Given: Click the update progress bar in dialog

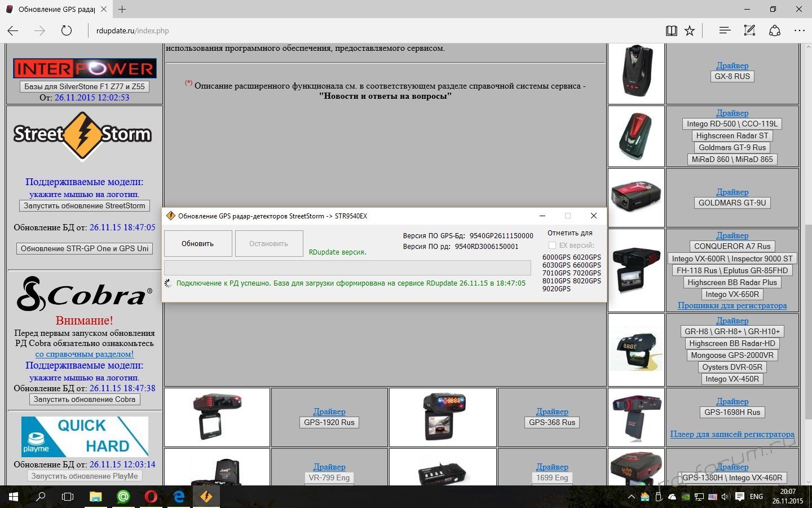Looking at the screenshot, I should pyautogui.click(x=347, y=268).
